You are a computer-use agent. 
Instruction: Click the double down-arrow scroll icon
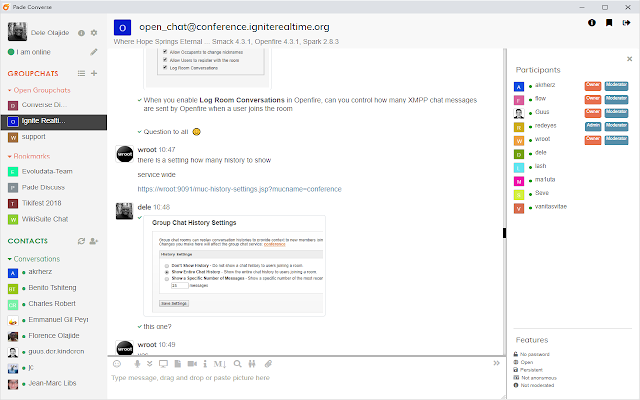tap(150, 364)
